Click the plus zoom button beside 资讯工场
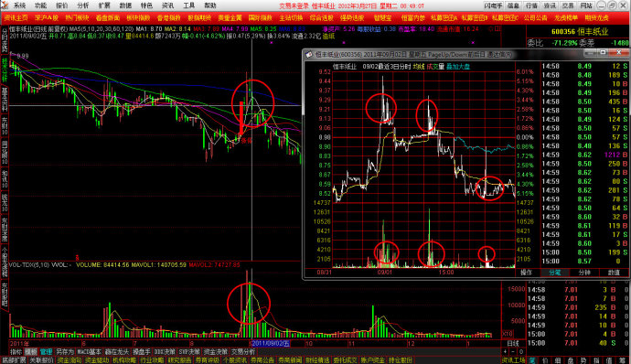The image size is (631, 364). pyautogui.click(x=505, y=351)
